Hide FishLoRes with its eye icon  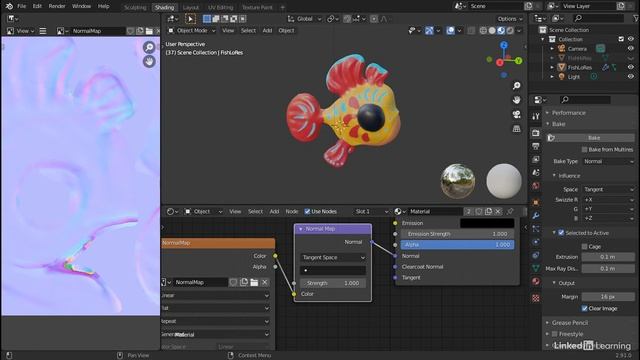point(631,67)
